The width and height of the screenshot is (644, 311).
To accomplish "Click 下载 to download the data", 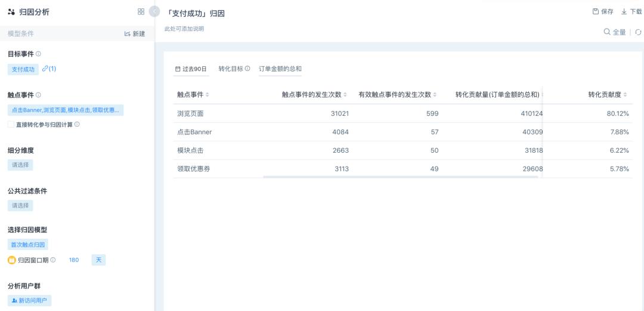I will [x=631, y=11].
